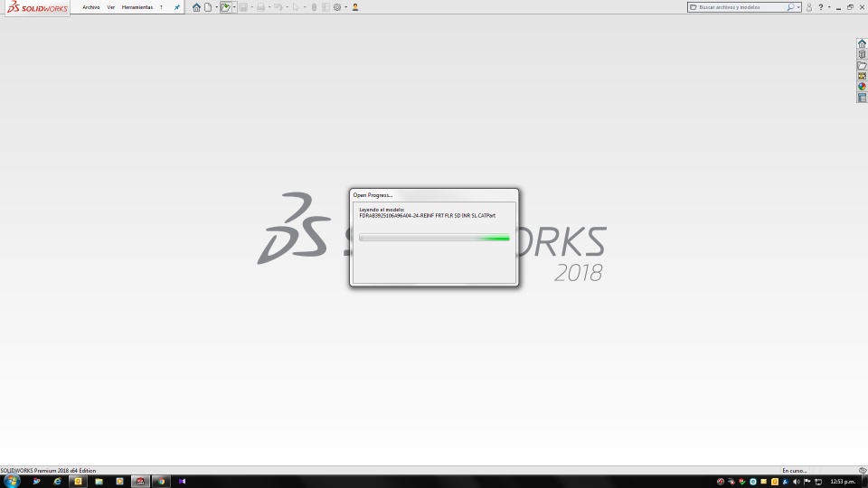
Task: Click the Select cursor tool icon
Action: click(x=296, y=7)
